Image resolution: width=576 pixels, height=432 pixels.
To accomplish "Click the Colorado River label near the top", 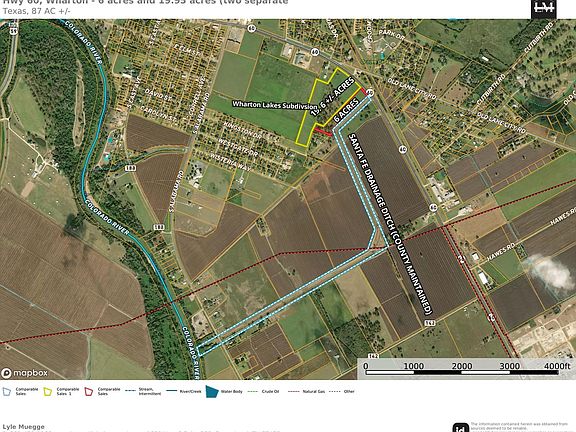I will 83,43.
